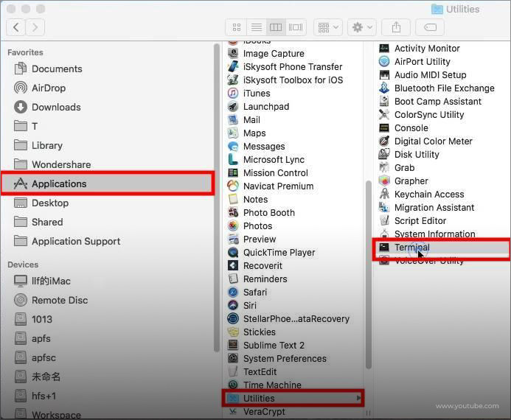Select Microsoft Lync app
This screenshot has height=420, width=511.
(266, 160)
